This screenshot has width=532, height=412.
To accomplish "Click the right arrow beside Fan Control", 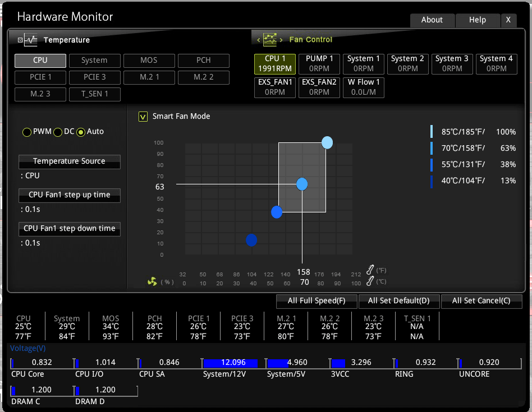I will (281, 40).
